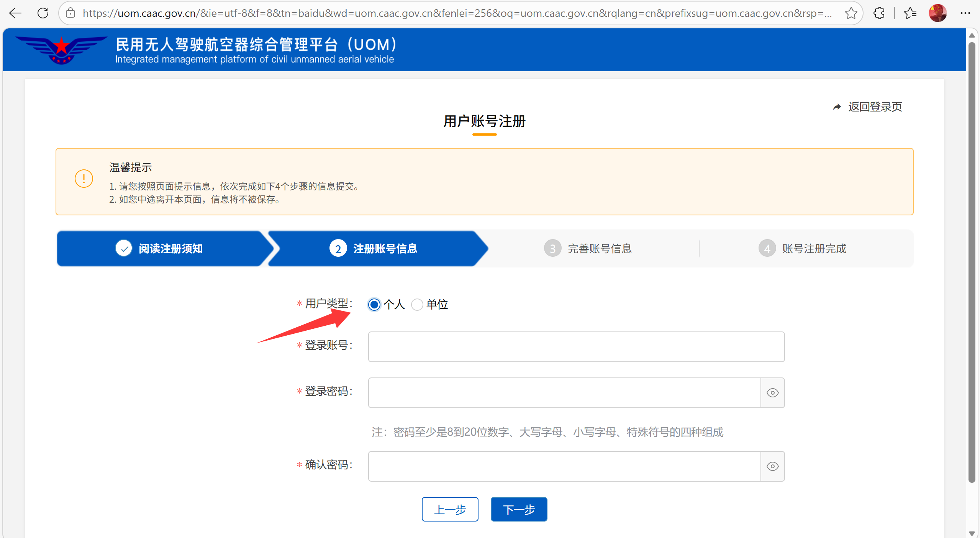Image resolution: width=980 pixels, height=538 pixels.
Task: View site information lock icon
Action: 70,13
